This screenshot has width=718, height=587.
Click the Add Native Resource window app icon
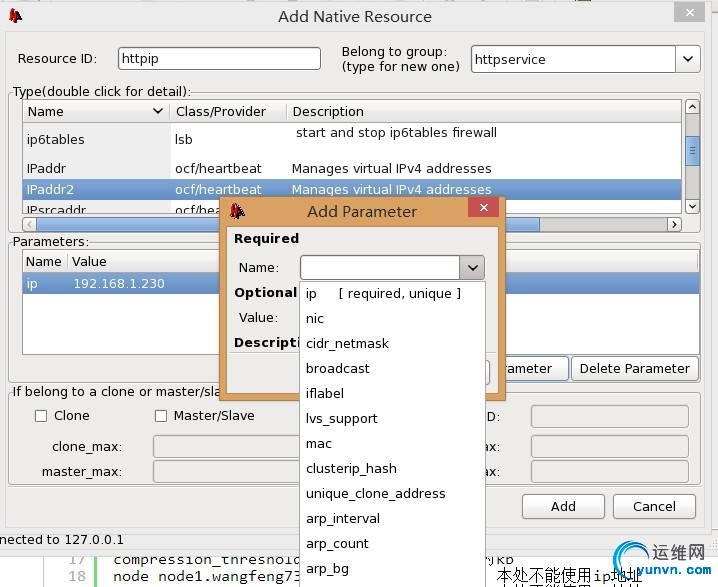coord(15,16)
